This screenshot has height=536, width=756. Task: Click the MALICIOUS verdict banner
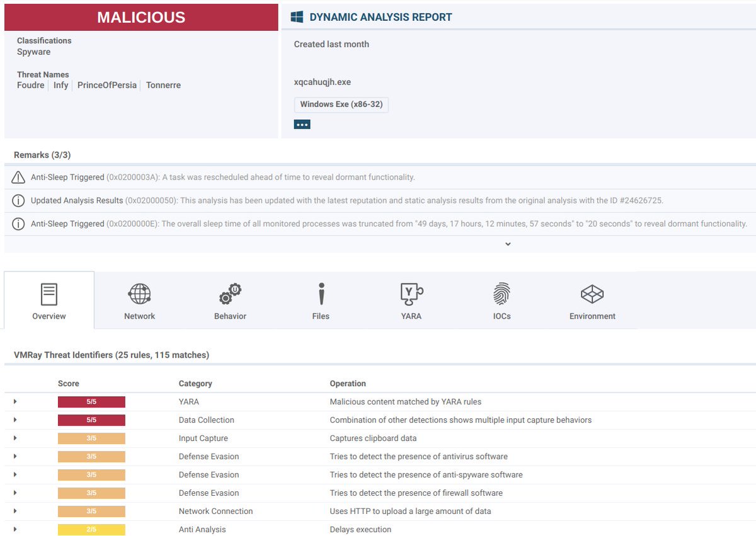point(141,17)
